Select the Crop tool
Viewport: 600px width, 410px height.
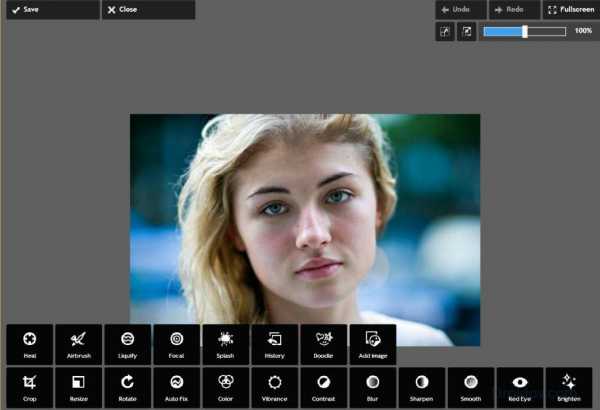point(29,387)
